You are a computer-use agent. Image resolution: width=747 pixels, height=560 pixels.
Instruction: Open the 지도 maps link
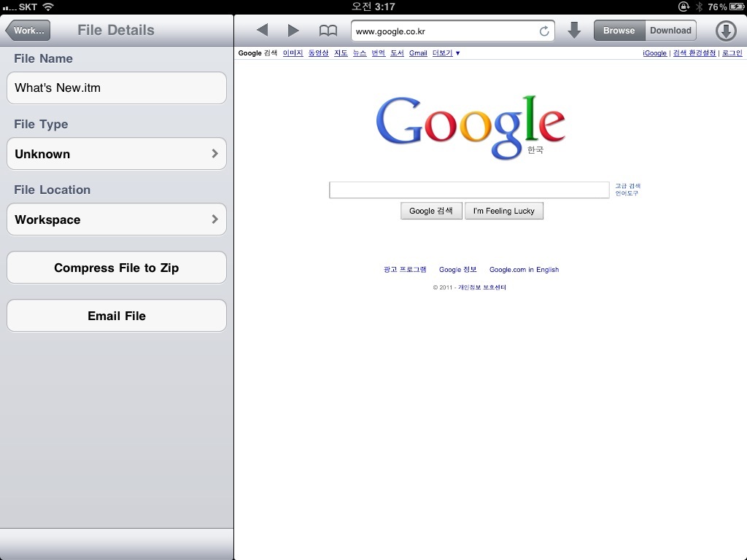pos(341,52)
